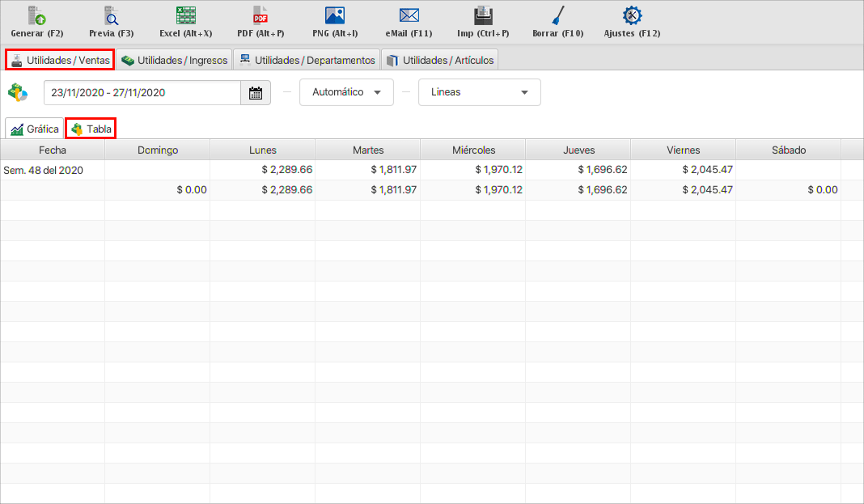
Task: Open Ajustes (F12) settings gear
Action: tap(632, 16)
